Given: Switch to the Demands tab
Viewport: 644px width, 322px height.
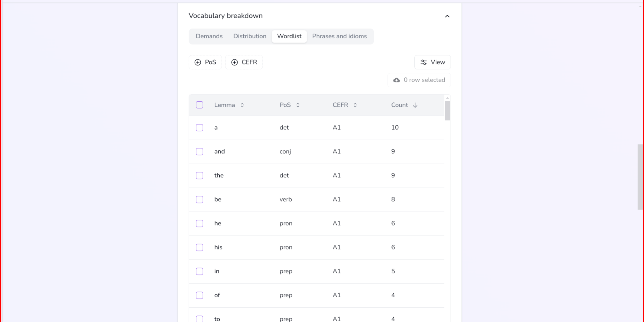Looking at the screenshot, I should pyautogui.click(x=209, y=36).
